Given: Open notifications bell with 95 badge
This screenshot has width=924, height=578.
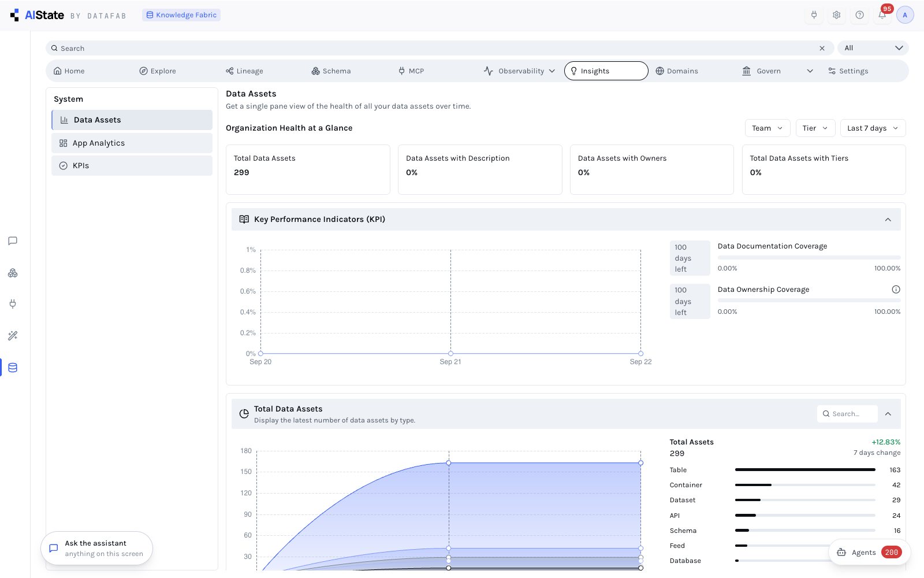Looking at the screenshot, I should pyautogui.click(x=882, y=15).
